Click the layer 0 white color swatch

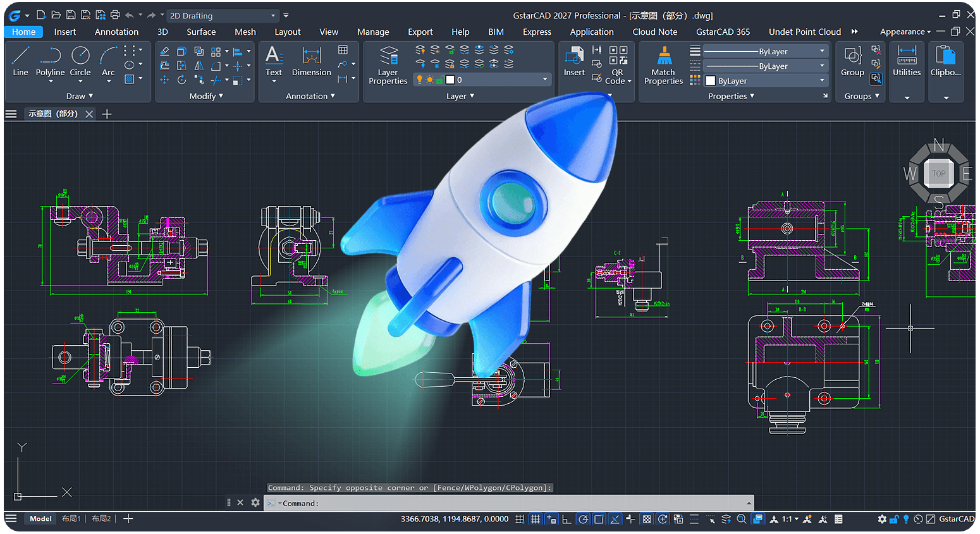point(450,80)
